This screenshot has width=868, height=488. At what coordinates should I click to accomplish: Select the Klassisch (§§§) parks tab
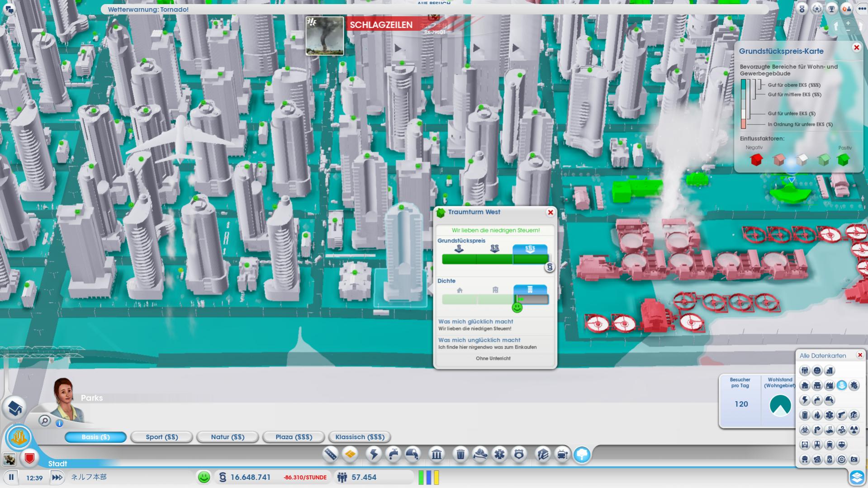360,437
